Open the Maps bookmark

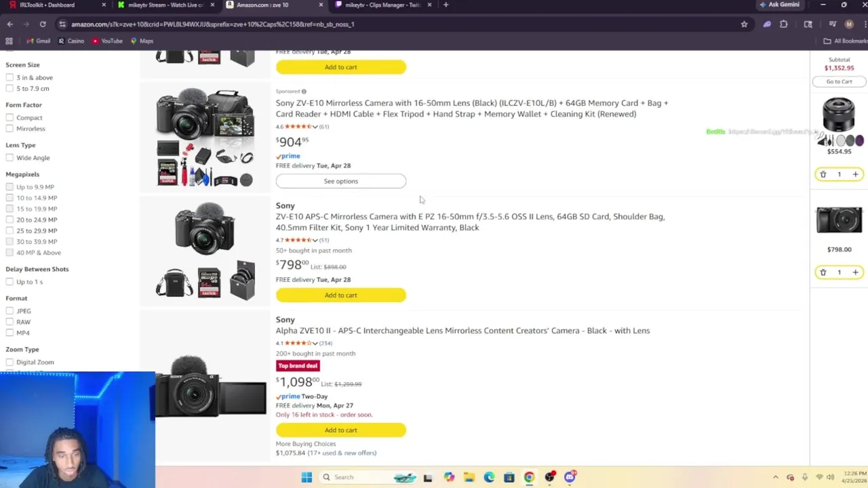tap(142, 41)
